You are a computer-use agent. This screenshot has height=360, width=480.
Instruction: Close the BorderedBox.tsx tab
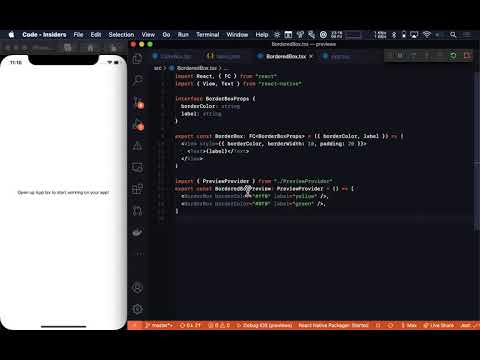pos(311,56)
